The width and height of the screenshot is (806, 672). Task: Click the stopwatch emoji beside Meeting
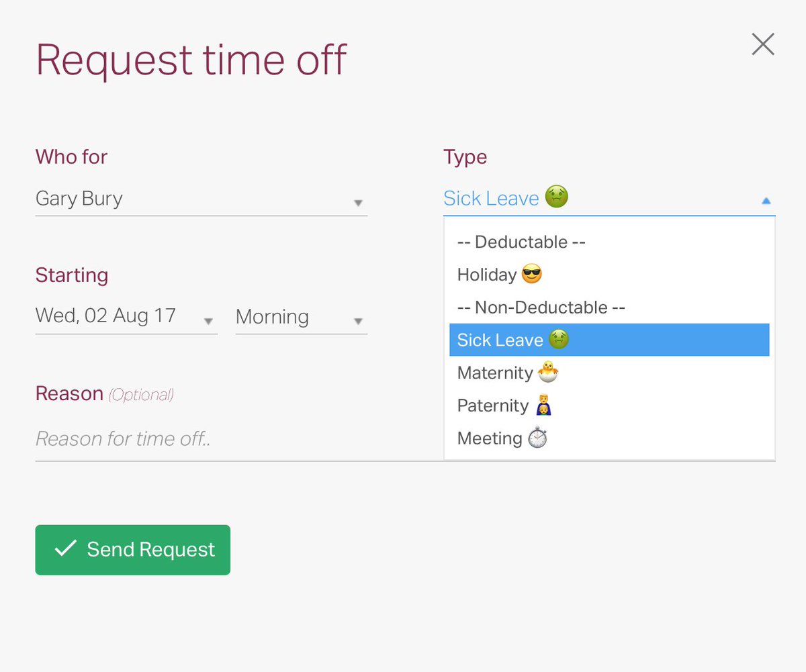click(537, 438)
